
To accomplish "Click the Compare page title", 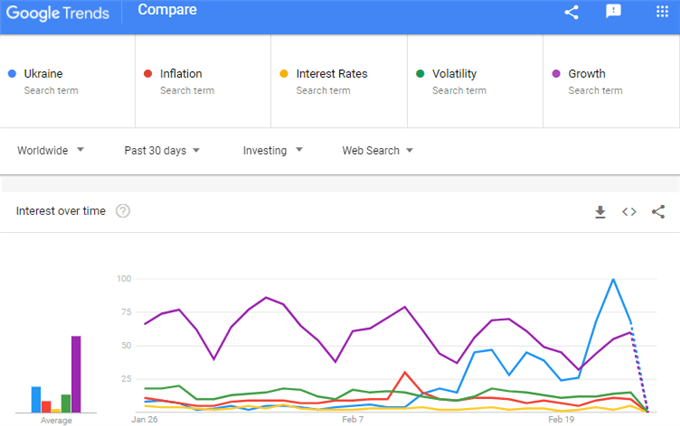I will pos(167,10).
